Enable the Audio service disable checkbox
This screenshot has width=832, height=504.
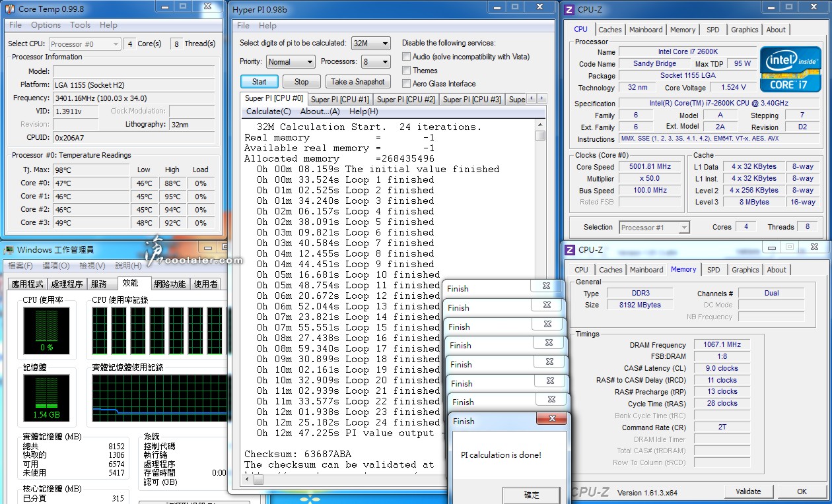(x=407, y=57)
